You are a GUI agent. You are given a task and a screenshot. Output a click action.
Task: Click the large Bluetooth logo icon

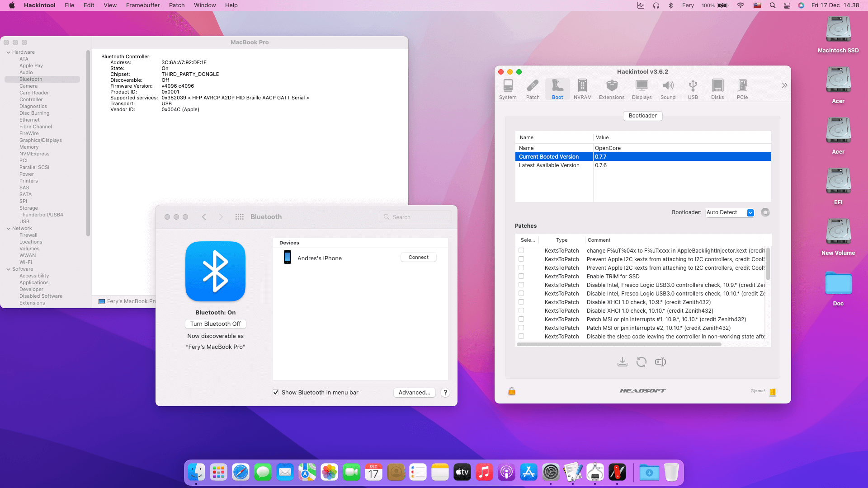(215, 271)
